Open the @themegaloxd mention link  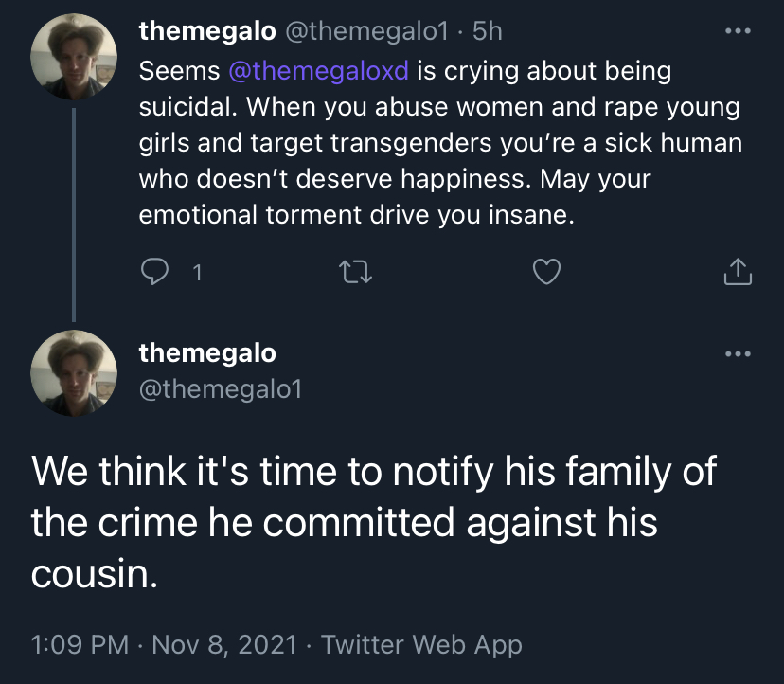click(x=318, y=70)
